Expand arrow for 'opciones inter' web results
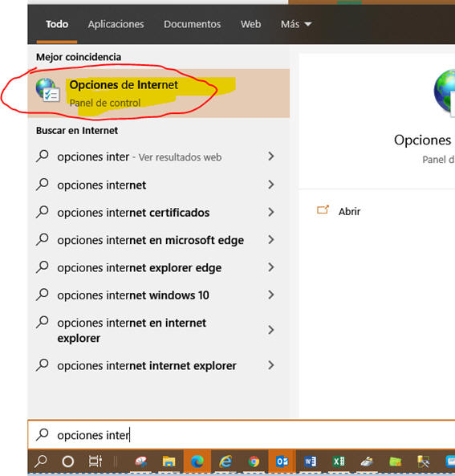This screenshot has height=476, width=455. pos(271,157)
